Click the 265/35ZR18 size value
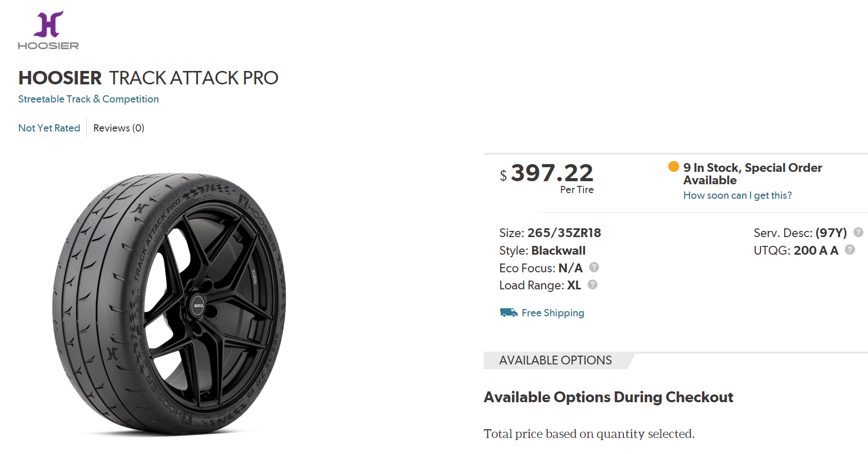868x454 pixels. coord(564,233)
